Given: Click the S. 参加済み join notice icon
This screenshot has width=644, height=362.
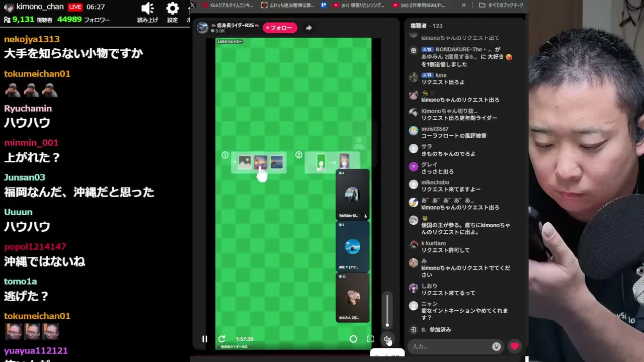Looking at the screenshot, I should tap(414, 330).
